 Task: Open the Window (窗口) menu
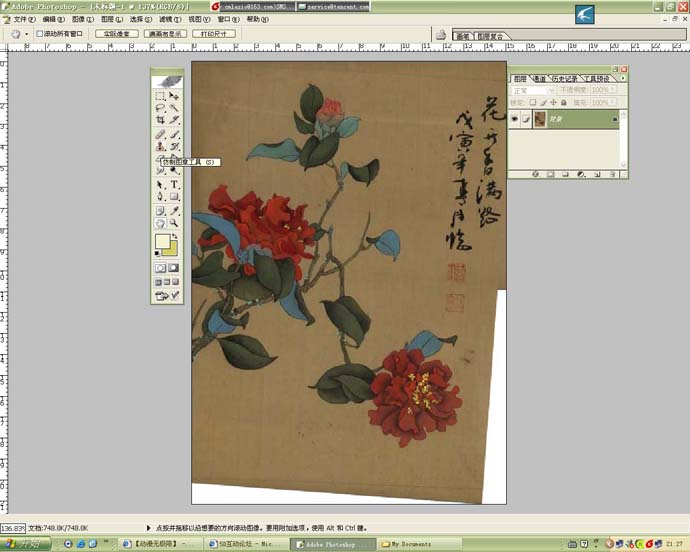(228, 19)
